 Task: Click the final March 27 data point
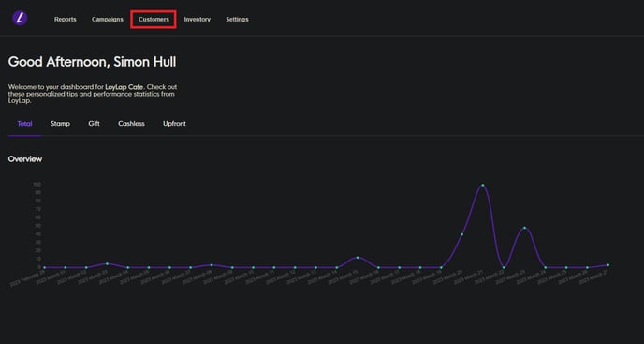tap(608, 265)
